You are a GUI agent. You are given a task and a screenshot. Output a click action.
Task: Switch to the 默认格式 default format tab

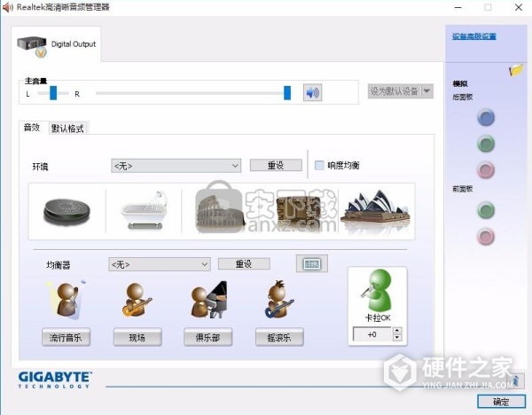[67, 129]
